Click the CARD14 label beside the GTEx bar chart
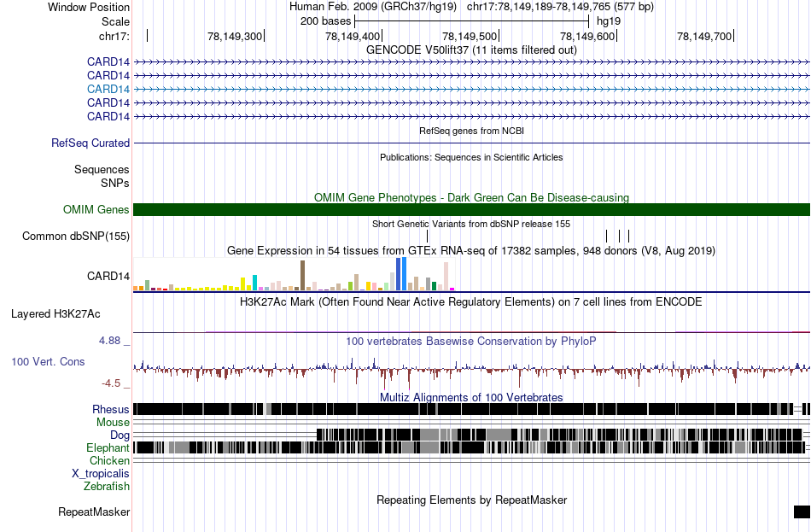Screen dimensions: 811x532 [x=108, y=277]
